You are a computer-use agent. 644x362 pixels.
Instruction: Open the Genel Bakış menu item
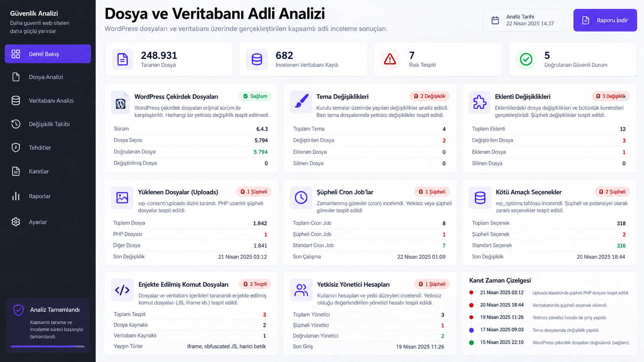click(48, 54)
